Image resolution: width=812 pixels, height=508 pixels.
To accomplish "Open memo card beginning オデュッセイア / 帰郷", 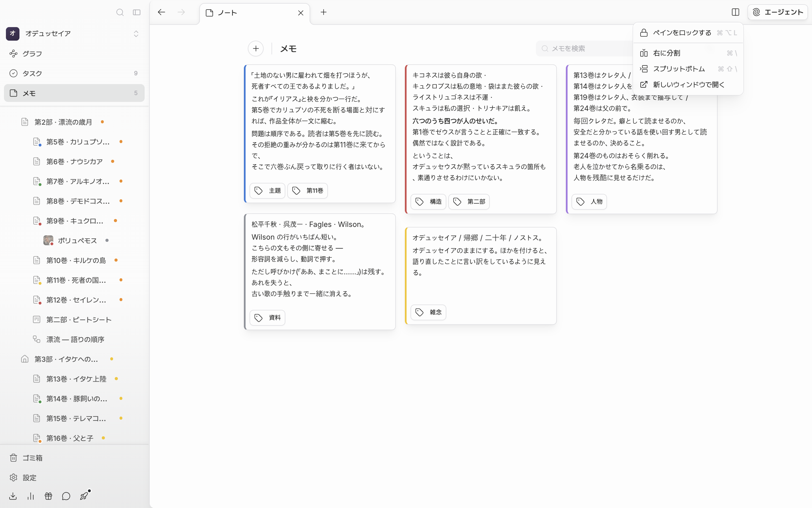I will (481, 276).
